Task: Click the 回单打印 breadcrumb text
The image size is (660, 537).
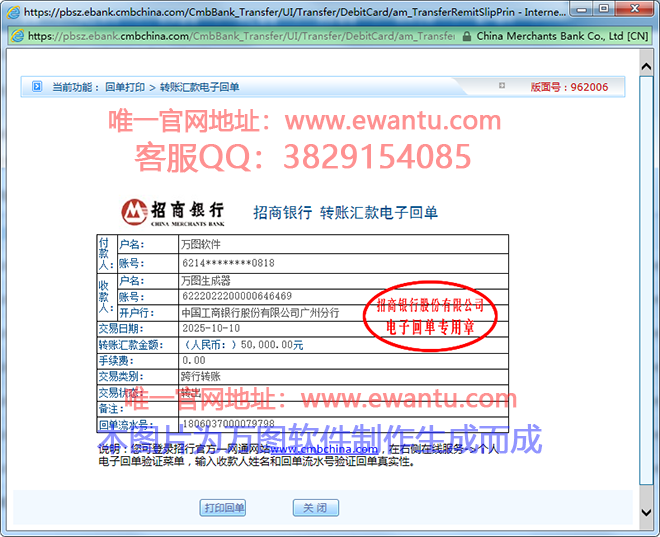Action: pyautogui.click(x=125, y=87)
